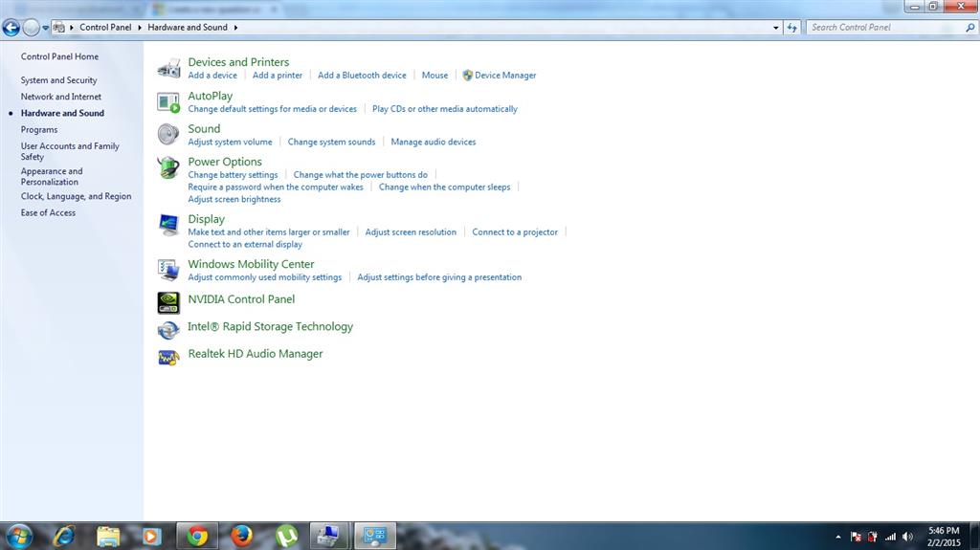Click the network signal tray icon
Image resolution: width=980 pixels, height=550 pixels.
(890, 537)
